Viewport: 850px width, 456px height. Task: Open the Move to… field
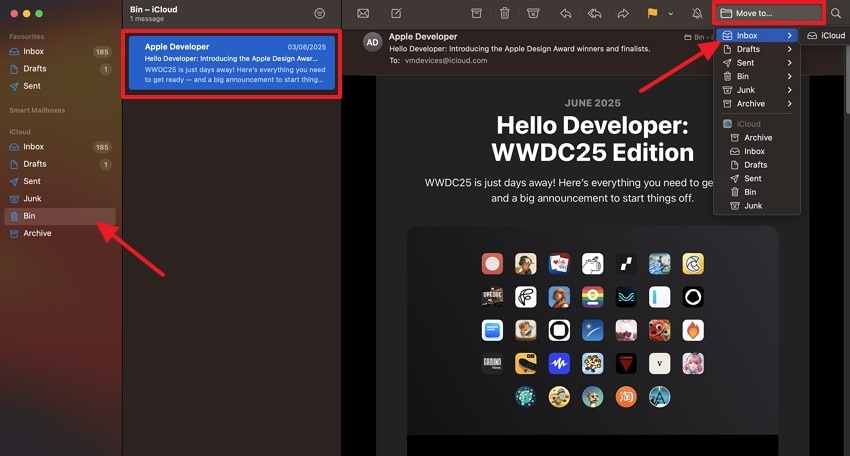point(770,13)
